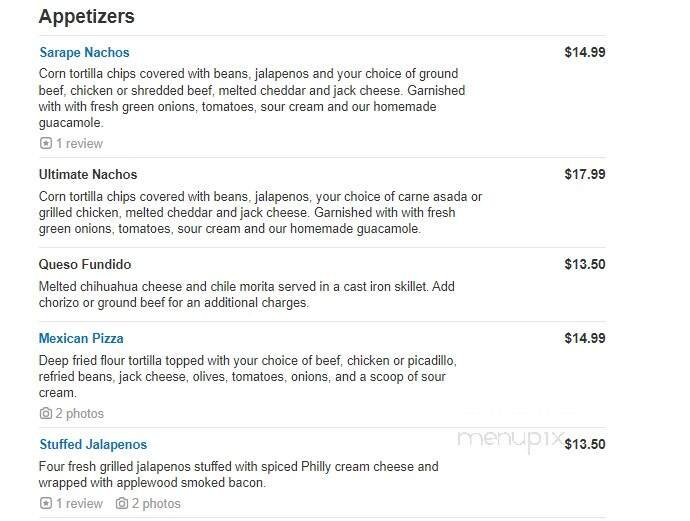Click the camera icon under Stuffed Jalapenos

click(x=121, y=504)
